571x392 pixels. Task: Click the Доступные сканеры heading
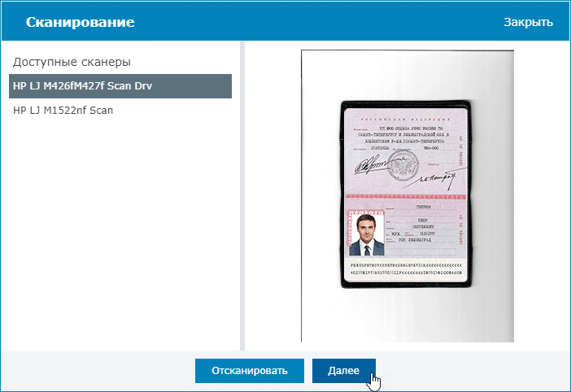(71, 62)
